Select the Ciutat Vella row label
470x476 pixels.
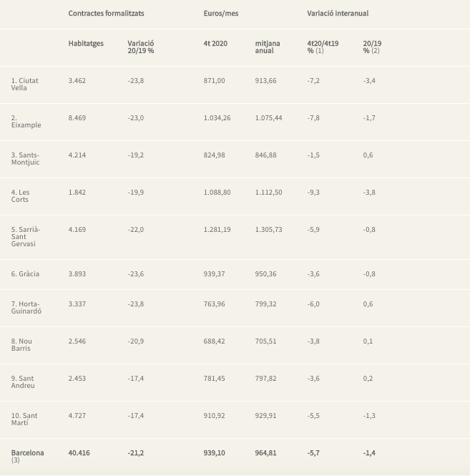(25, 84)
